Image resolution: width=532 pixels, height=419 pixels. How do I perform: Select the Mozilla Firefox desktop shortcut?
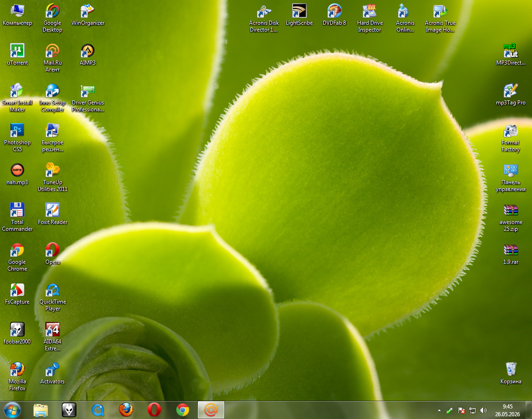(17, 376)
